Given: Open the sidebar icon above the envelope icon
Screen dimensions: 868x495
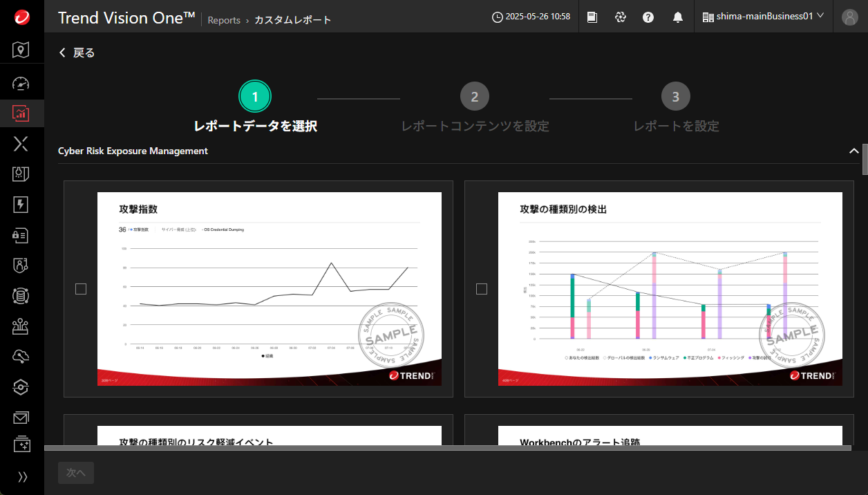Looking at the screenshot, I should click(21, 387).
